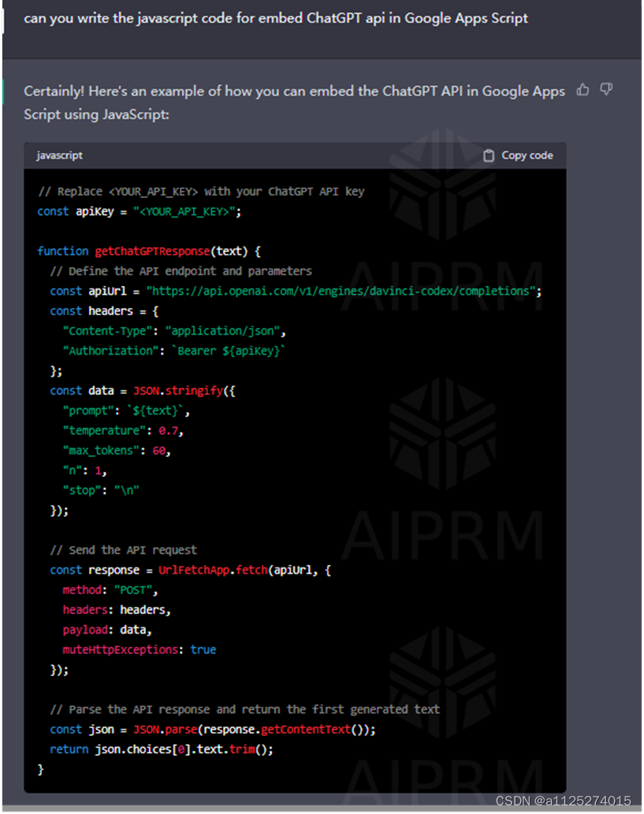Screen dimensions: 644x814
Task: Click the `Bearer ${apiKey}` template string
Action: [229, 351]
